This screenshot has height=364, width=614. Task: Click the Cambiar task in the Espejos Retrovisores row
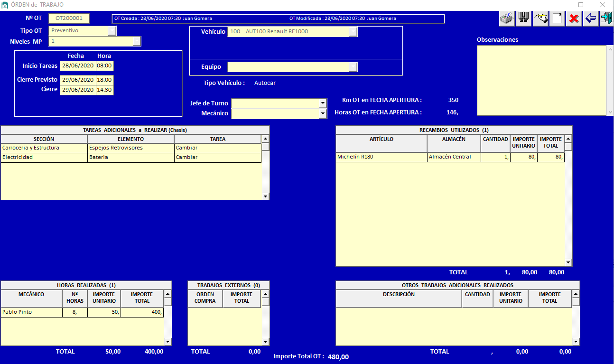[218, 148]
